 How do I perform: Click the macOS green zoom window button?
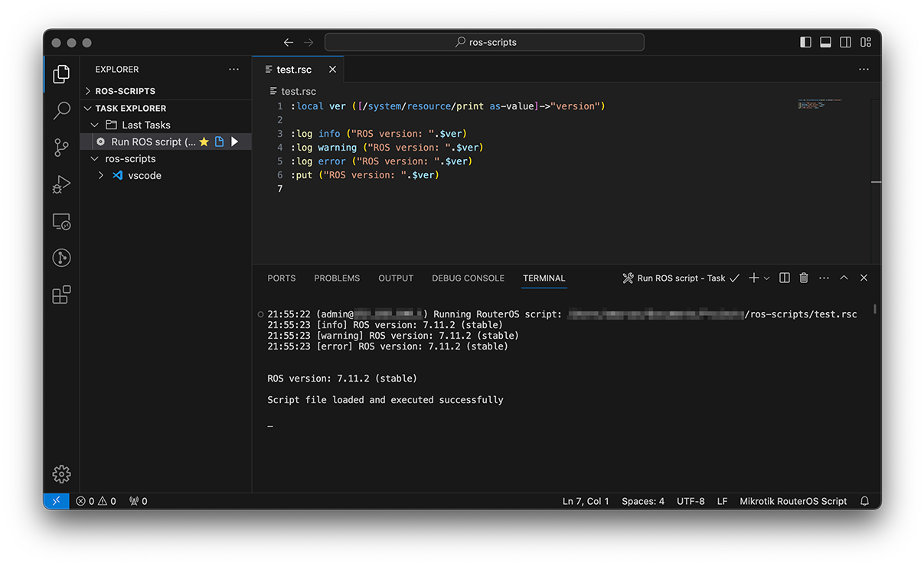coord(87,43)
